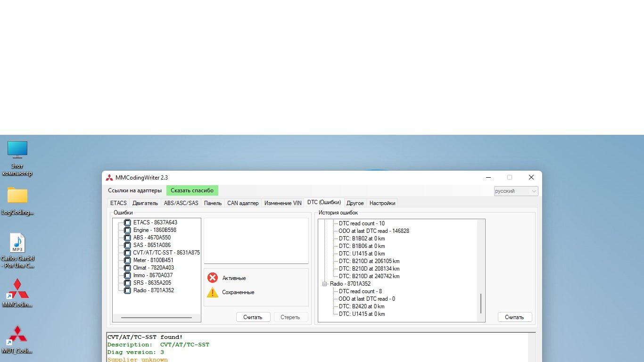Image resolution: width=644 pixels, height=362 pixels.
Task: Click the green Сказать спасибо button
Action: click(x=192, y=190)
